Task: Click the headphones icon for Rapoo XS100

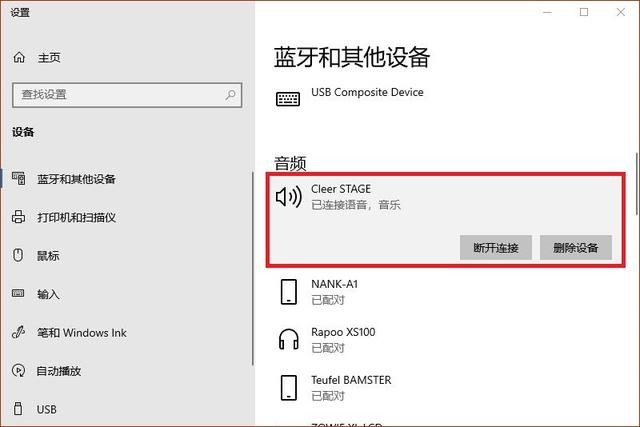Action: 289,340
